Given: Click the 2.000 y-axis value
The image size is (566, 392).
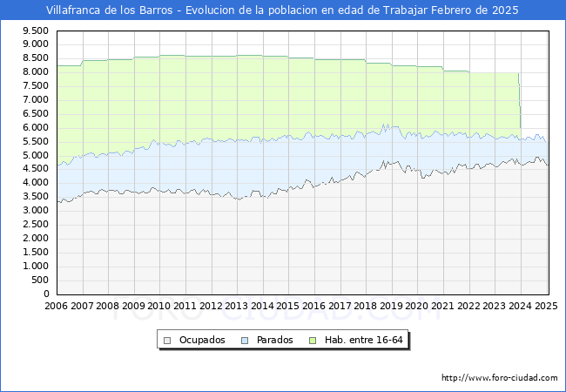Looking at the screenshot, I should [x=36, y=238].
